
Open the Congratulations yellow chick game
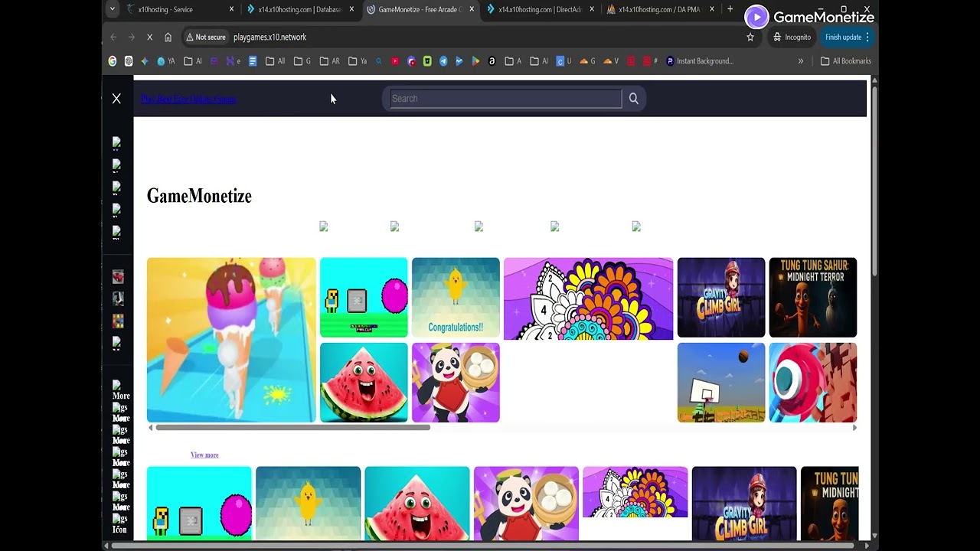click(456, 298)
